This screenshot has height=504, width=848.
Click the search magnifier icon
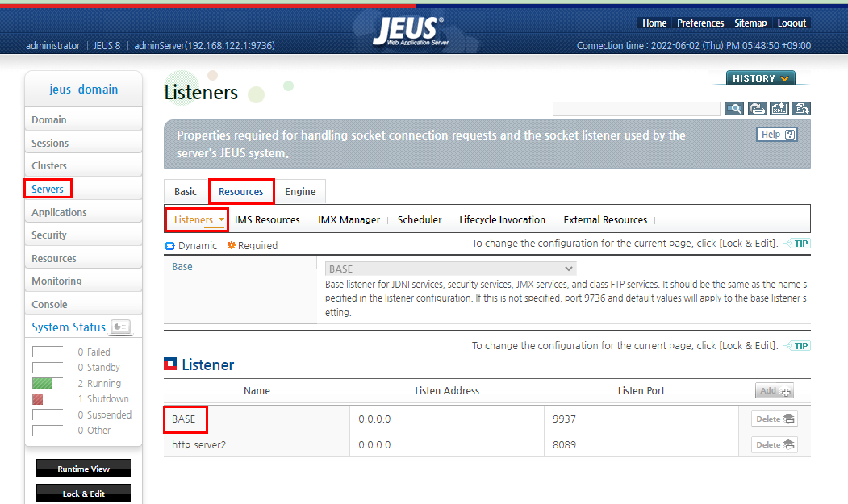coord(734,109)
